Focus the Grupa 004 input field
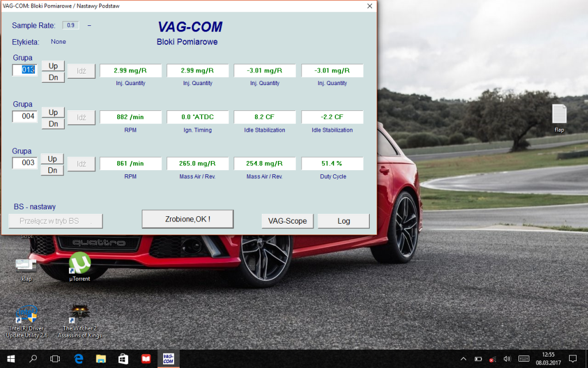This screenshot has width=588, height=368. coord(25,116)
